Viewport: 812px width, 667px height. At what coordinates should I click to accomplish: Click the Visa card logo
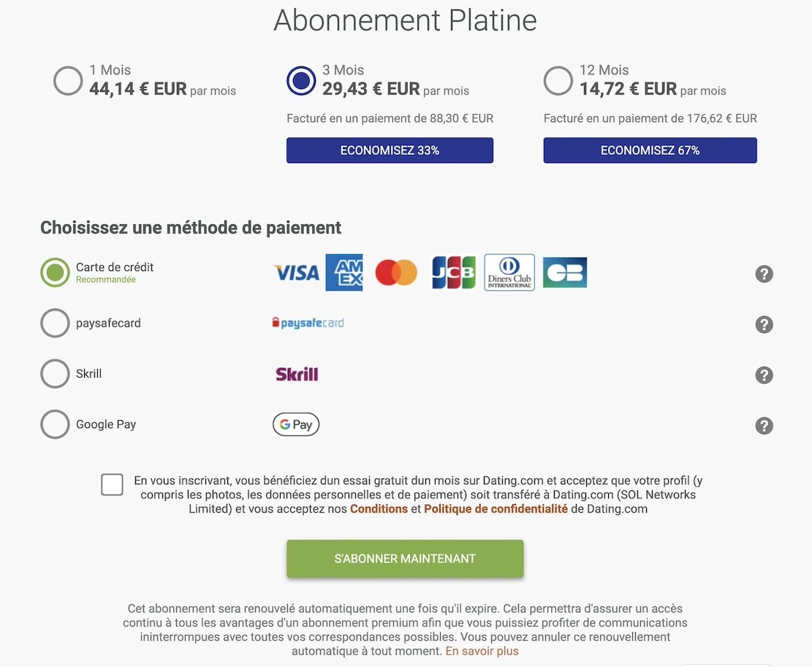pos(296,272)
